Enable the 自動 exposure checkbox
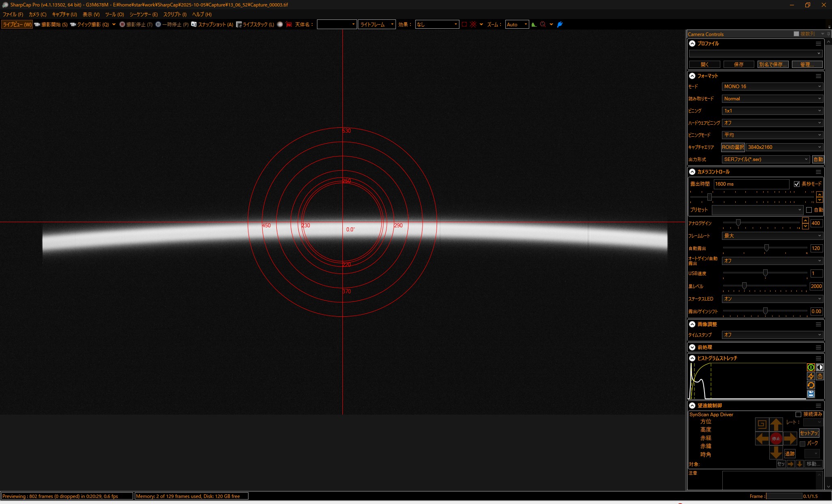 click(x=809, y=210)
